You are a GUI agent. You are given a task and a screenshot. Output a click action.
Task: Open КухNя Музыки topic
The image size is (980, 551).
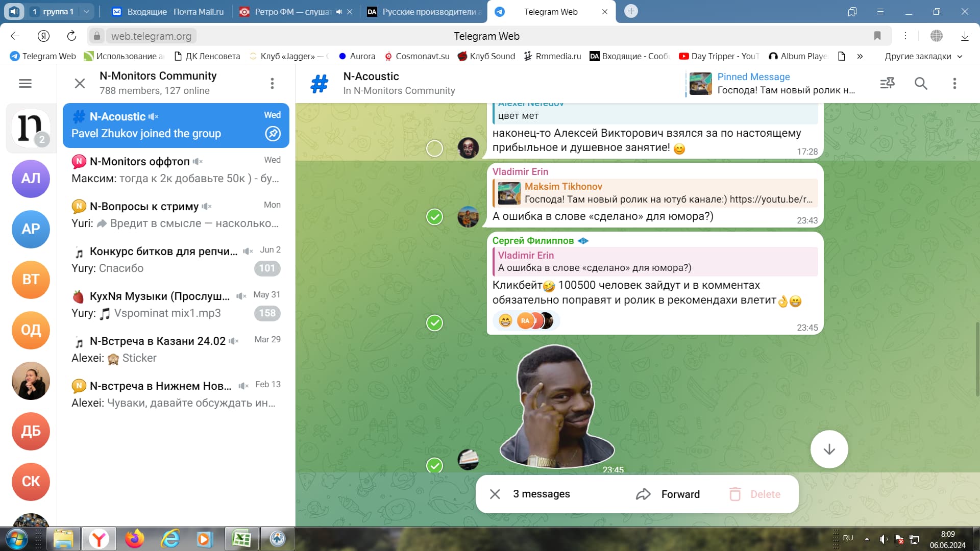(176, 305)
